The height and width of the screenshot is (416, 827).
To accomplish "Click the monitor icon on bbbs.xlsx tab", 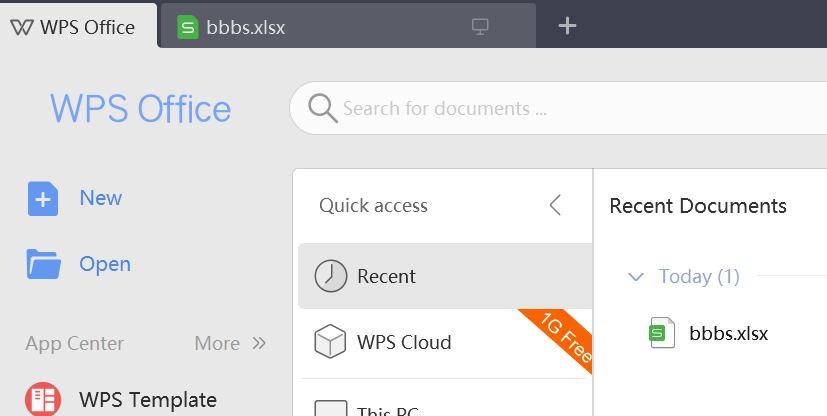I will click(480, 26).
